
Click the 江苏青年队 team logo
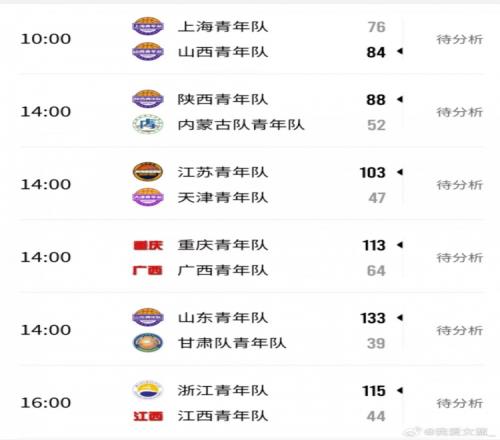pyautogui.click(x=148, y=172)
